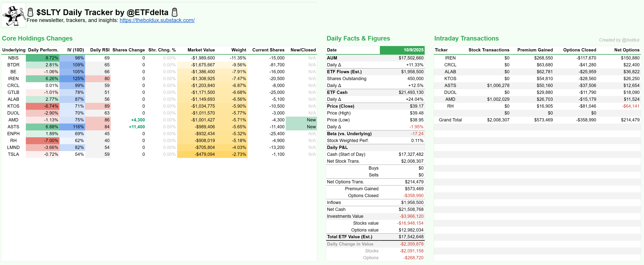Click the salt shaker icon after @ETFdelta
This screenshot has height=265, width=644.
(x=175, y=12)
